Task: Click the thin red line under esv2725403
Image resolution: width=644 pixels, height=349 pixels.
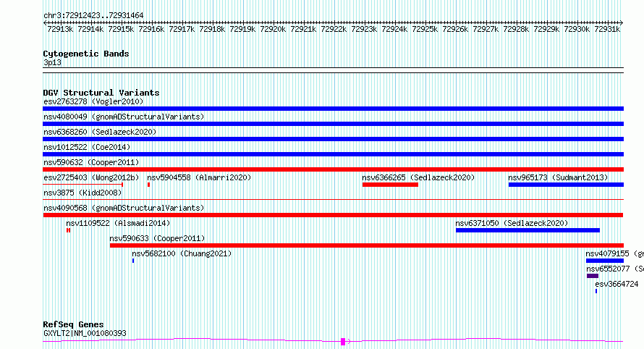Action: 83,185
